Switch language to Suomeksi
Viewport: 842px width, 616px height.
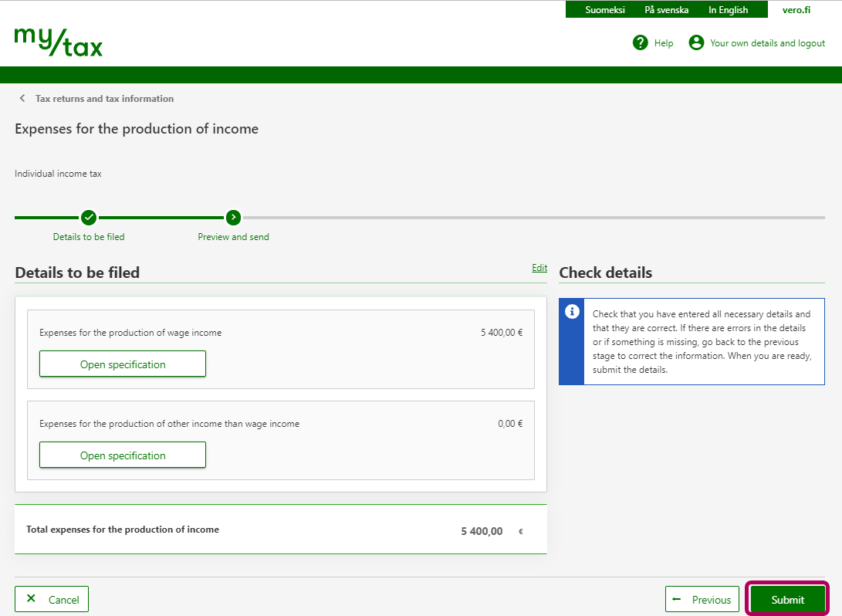605,10
